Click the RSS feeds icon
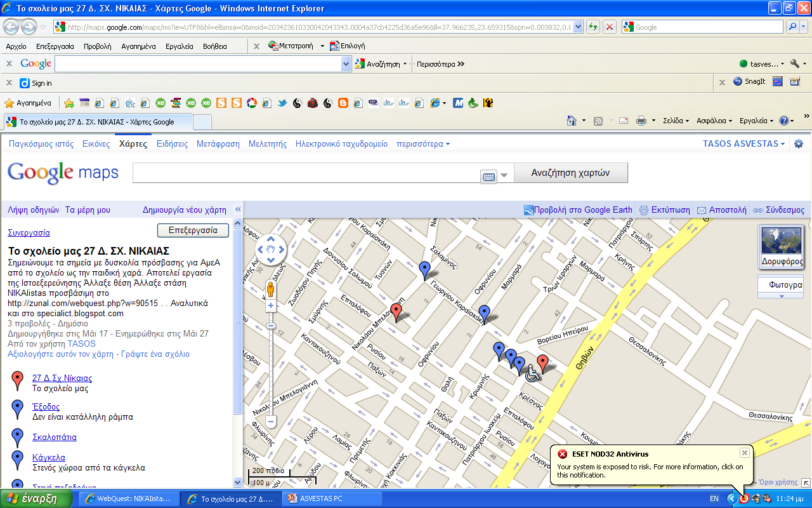Image resolution: width=812 pixels, height=508 pixels. pos(598,121)
